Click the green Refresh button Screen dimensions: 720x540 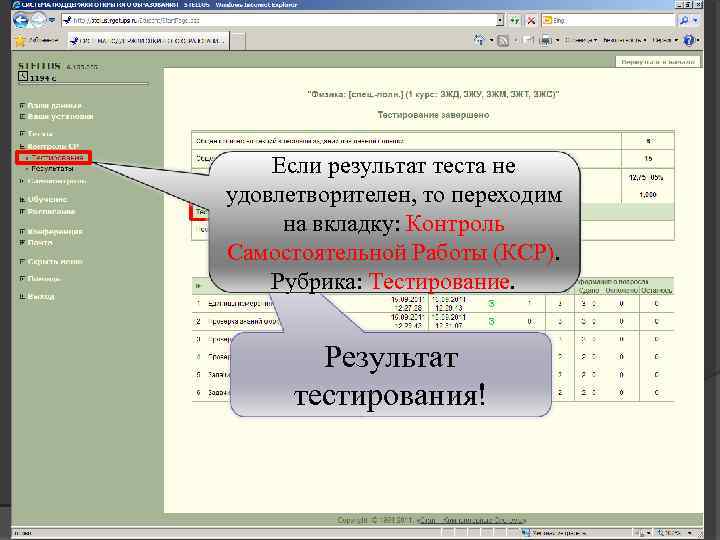515,20
